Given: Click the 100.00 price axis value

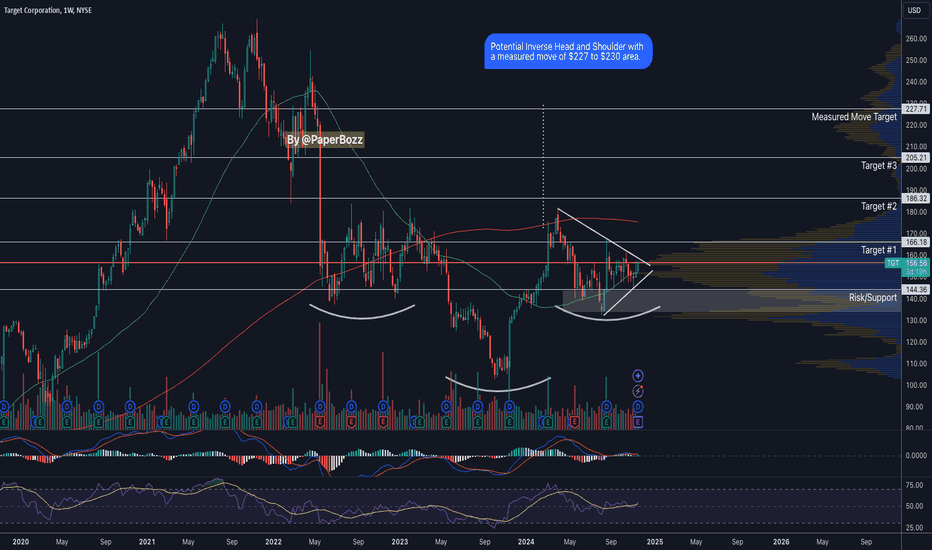Looking at the screenshot, I should [x=916, y=385].
